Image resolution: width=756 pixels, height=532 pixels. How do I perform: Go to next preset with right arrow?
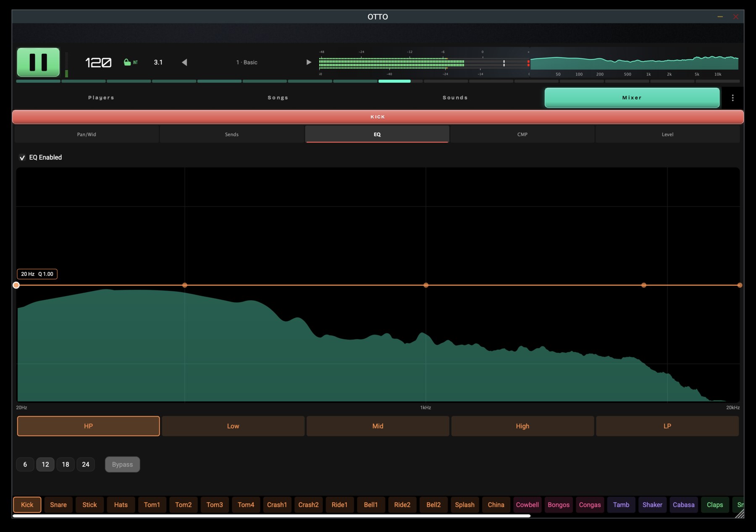tap(309, 62)
